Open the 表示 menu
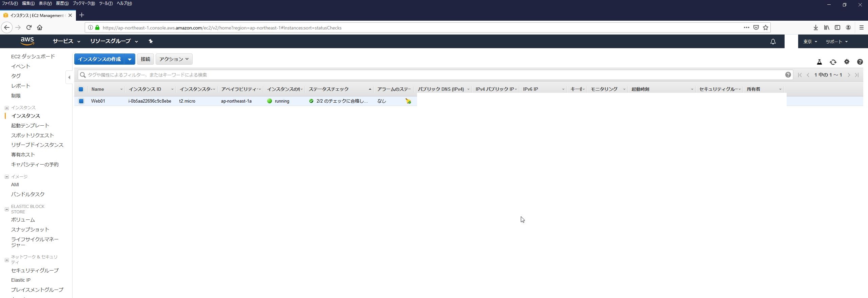868x298 pixels. (x=45, y=3)
